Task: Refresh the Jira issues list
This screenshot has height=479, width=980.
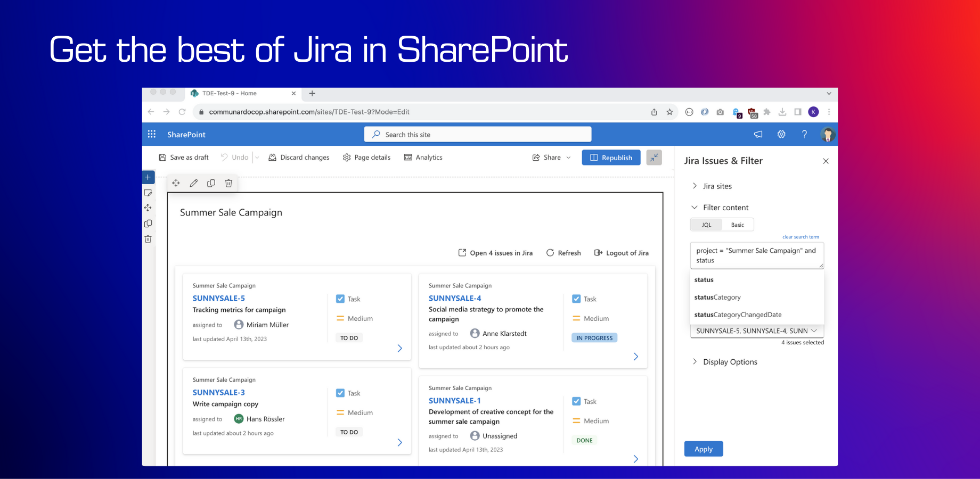Action: point(563,253)
